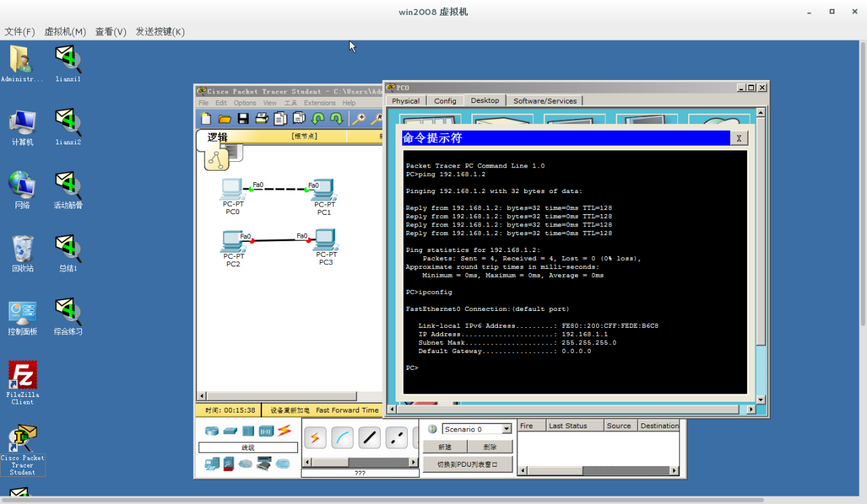Click the Zoom In magnifier icon
This screenshot has height=504, width=867.
point(358,119)
